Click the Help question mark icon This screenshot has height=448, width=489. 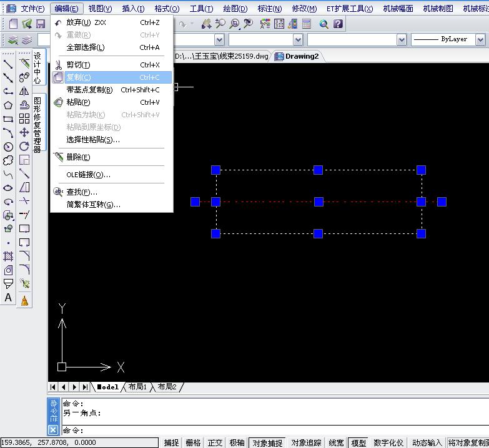pos(338,24)
